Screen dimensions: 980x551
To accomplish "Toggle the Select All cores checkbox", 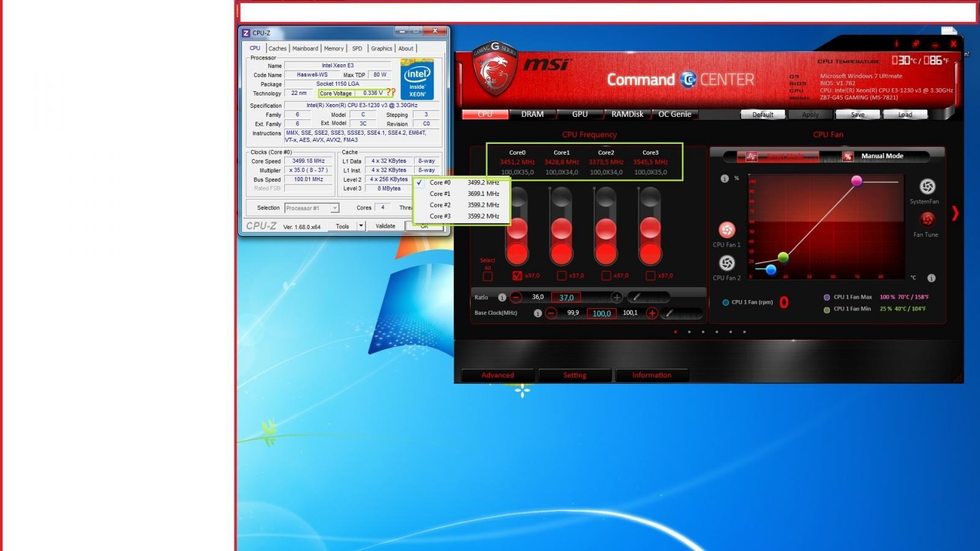I will coord(488,276).
